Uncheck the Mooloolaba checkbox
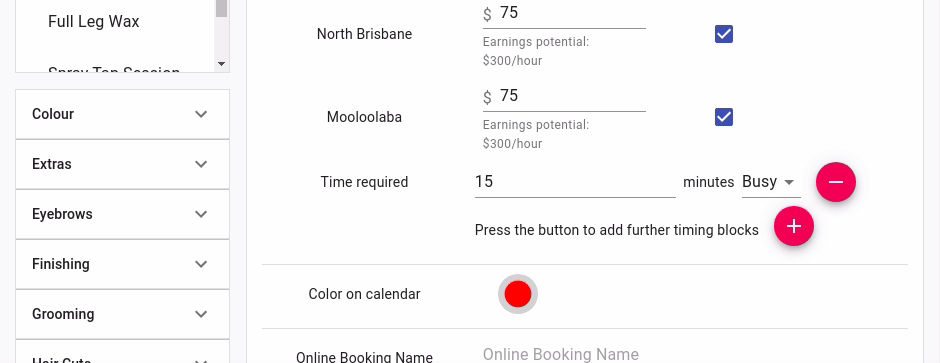 point(724,117)
